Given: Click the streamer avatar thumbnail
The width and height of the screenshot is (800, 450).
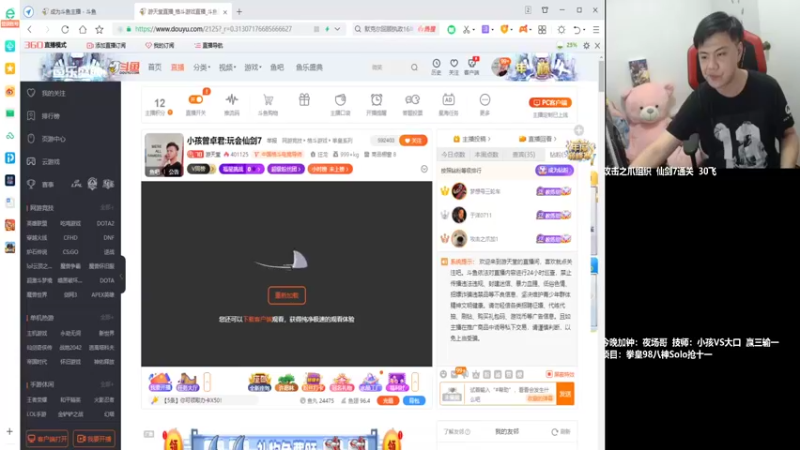Looking at the screenshot, I should point(164,155).
